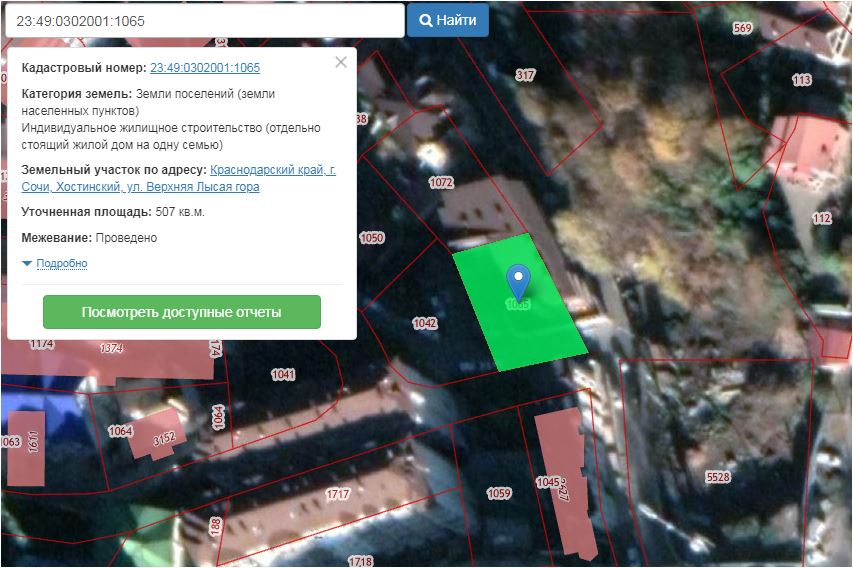Click parcel 317 on the map

click(x=525, y=75)
